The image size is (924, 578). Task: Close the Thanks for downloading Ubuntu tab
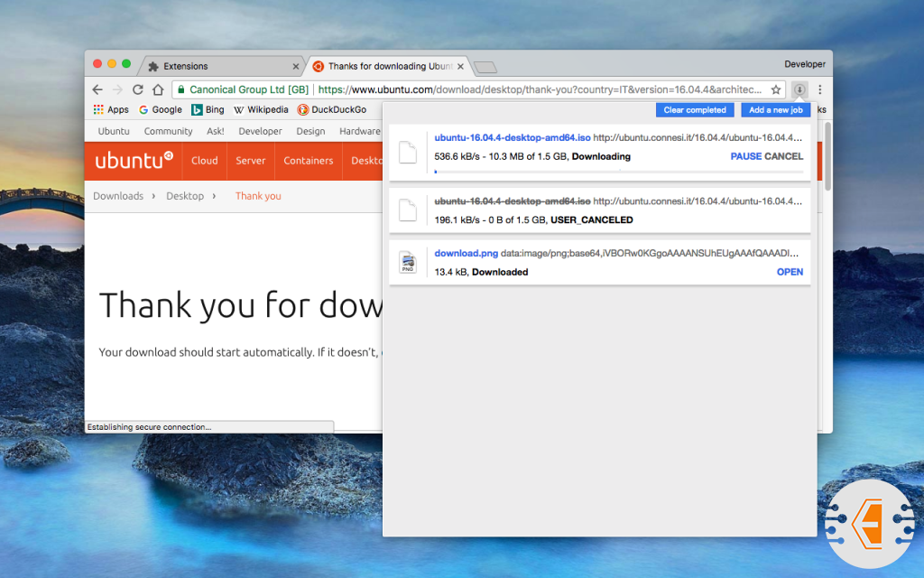coord(461,66)
